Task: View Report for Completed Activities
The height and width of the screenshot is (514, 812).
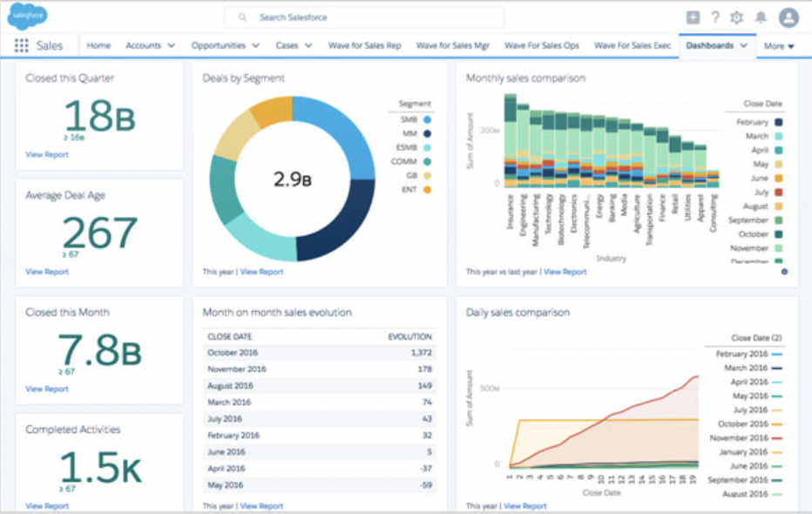Action: [47, 505]
